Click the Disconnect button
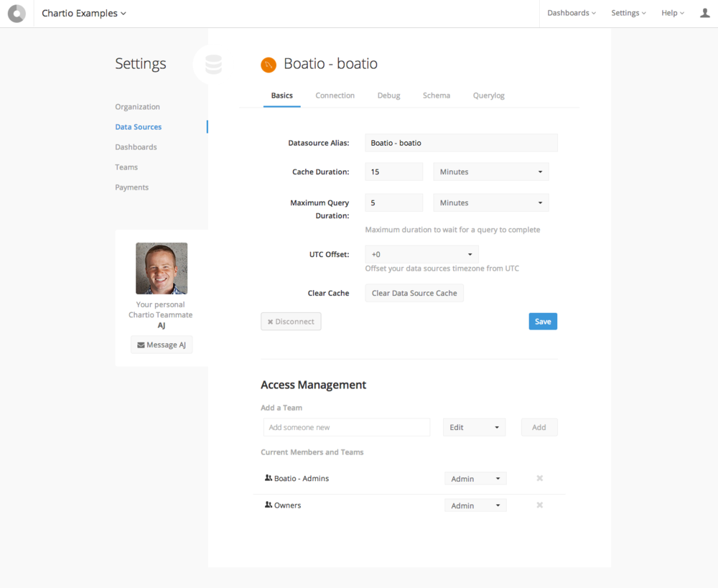Viewport: 718px width, 588px height. 291,322
